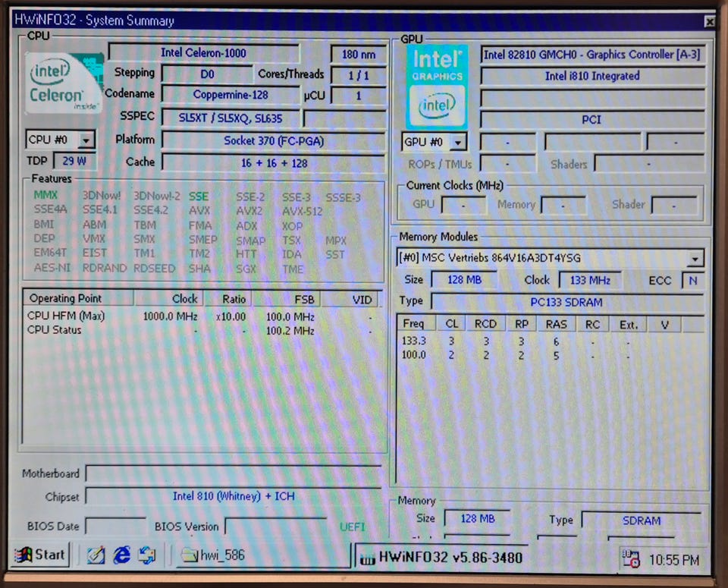This screenshot has height=588, width=728.
Task: Click the Ratio column header
Action: (x=228, y=299)
